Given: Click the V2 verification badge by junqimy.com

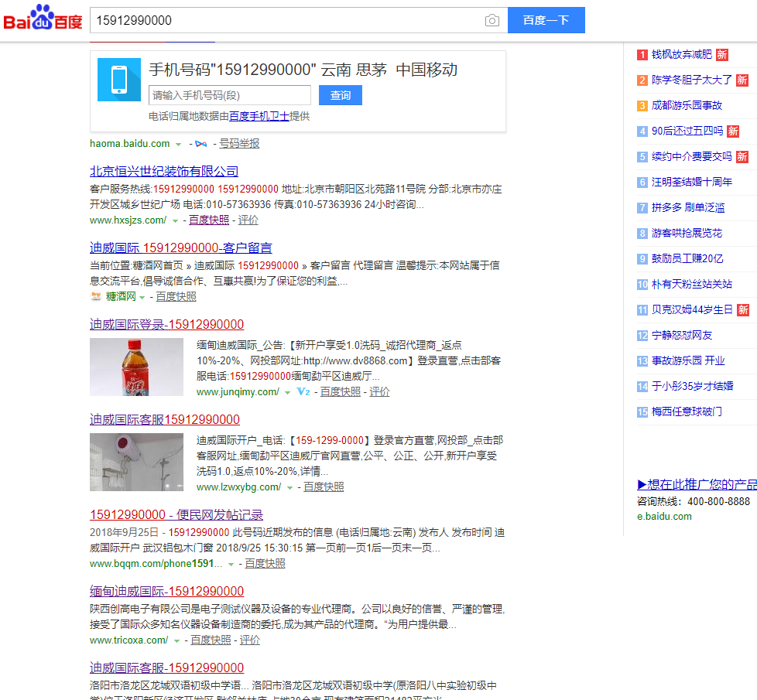Looking at the screenshot, I should 303,391.
